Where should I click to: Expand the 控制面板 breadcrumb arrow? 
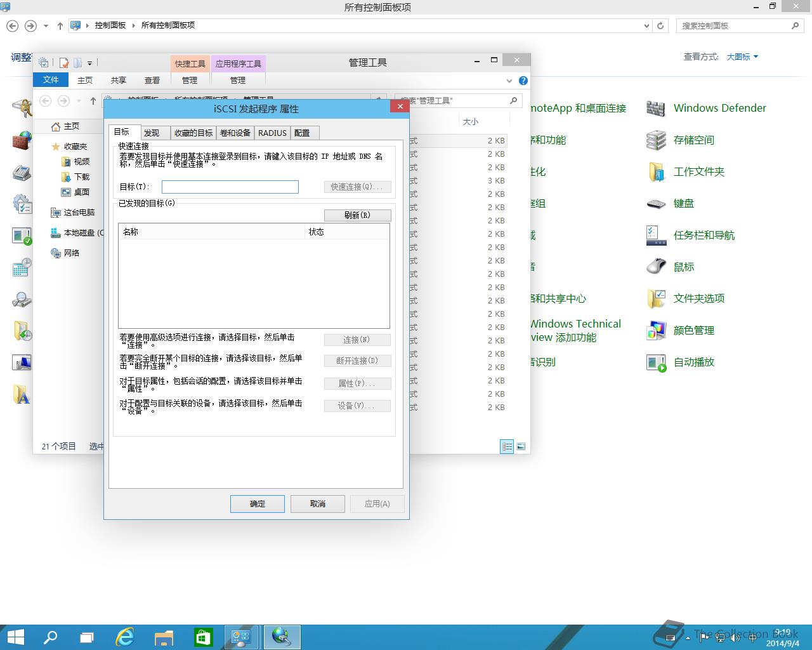click(134, 25)
